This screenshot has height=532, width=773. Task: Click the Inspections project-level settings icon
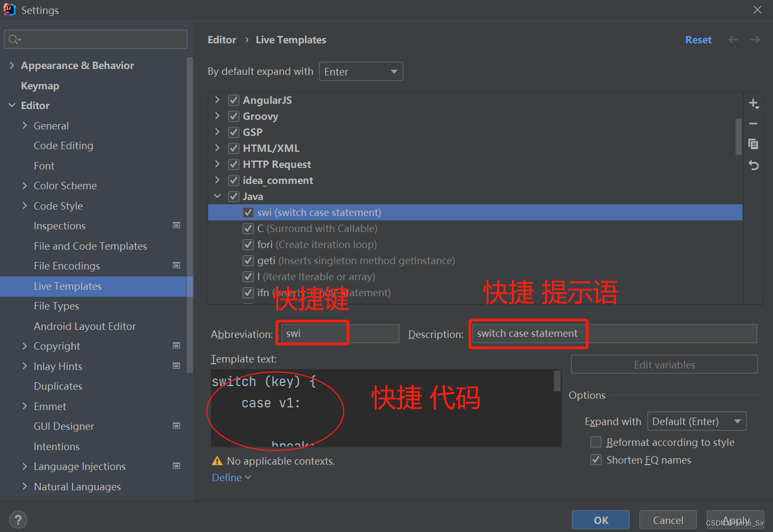tap(177, 225)
